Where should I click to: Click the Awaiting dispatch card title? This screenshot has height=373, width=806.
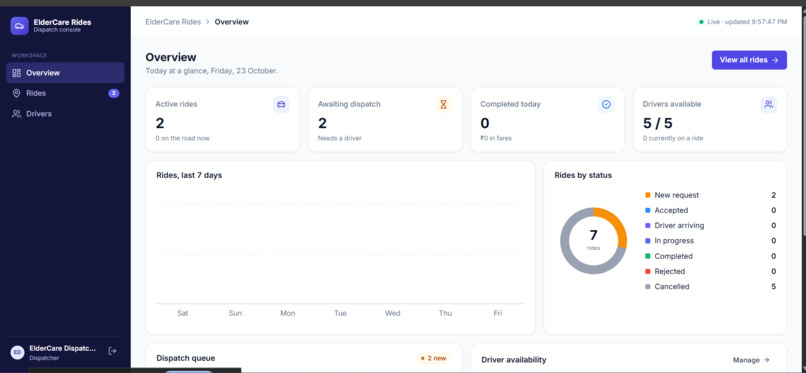pos(349,104)
